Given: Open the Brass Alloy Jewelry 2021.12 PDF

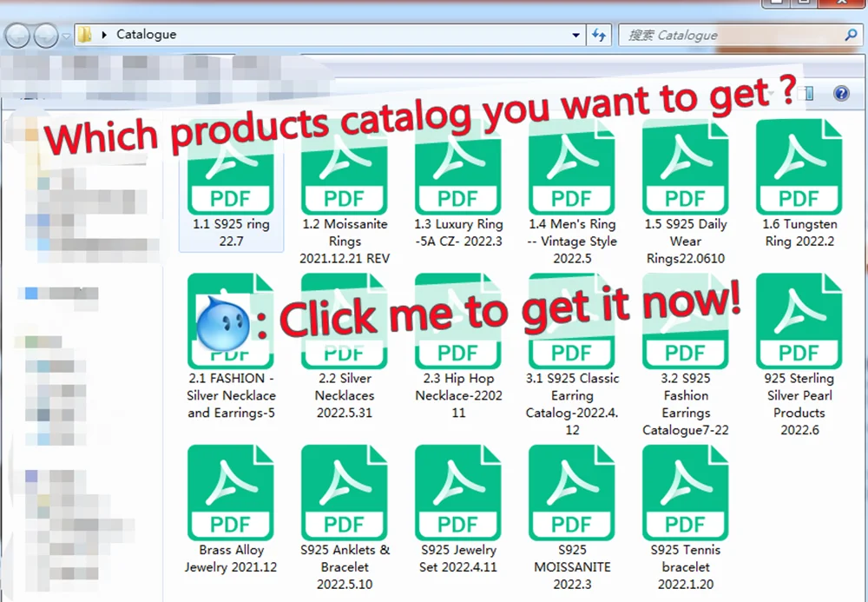Looking at the screenshot, I should (231, 510).
